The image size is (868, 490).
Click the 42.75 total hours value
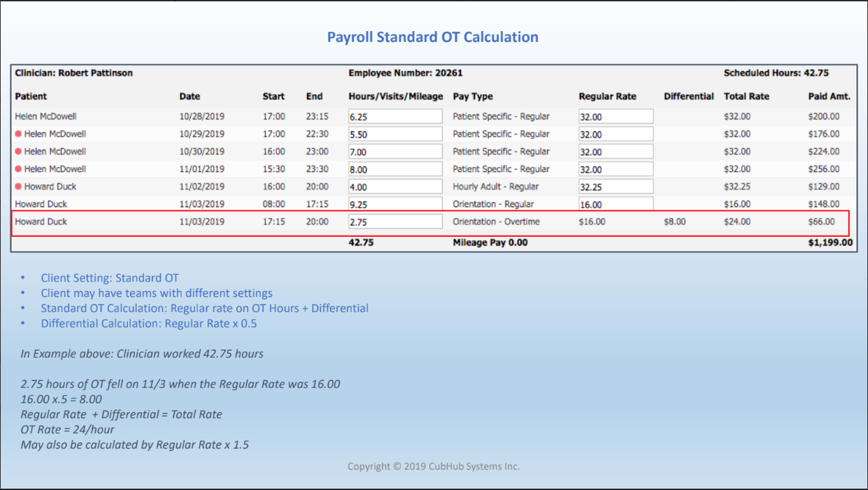(361, 242)
